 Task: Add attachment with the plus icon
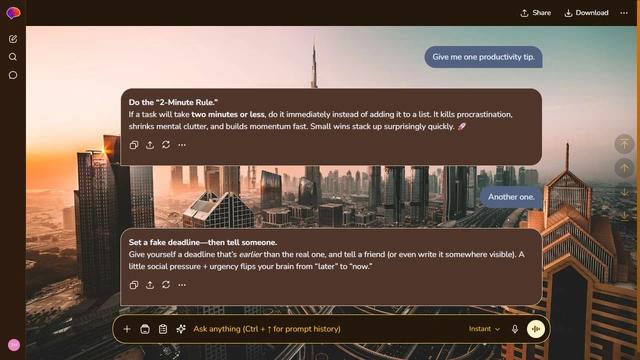[127, 329]
